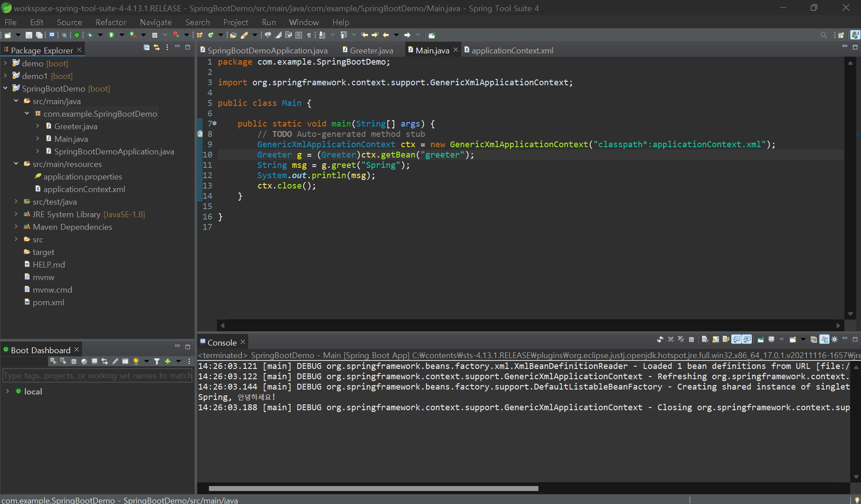Open Package Explorer View Menu dots
The height and width of the screenshot is (504, 861).
167,47
